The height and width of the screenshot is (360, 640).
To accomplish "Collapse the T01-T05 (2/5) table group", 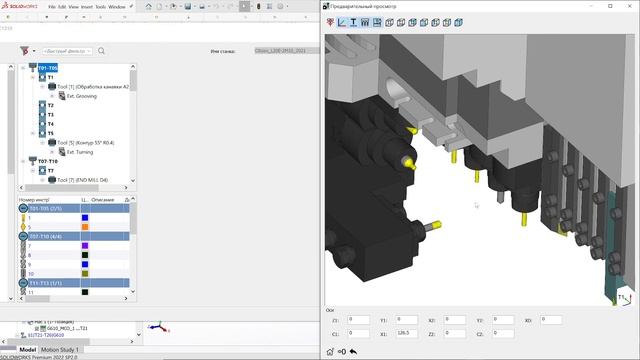I will 23,208.
